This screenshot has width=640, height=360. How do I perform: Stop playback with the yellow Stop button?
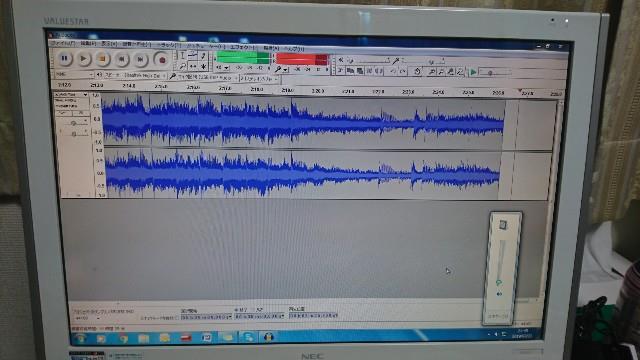tap(102, 59)
